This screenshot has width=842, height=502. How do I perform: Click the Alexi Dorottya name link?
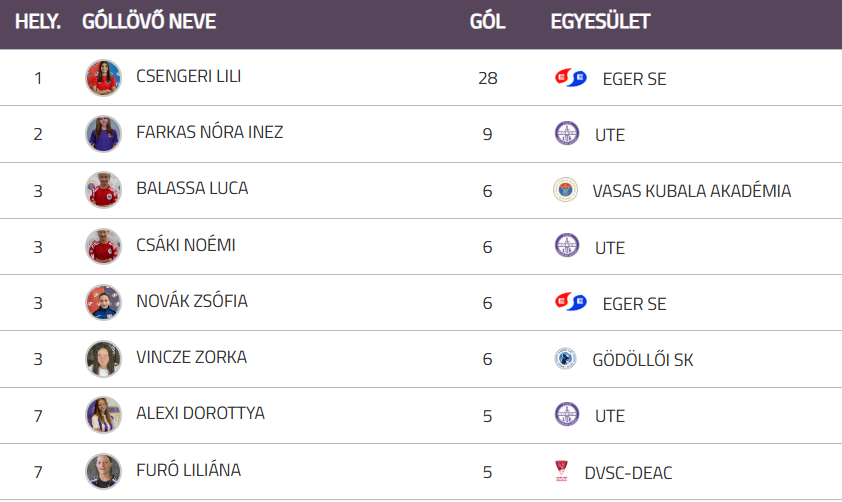point(200,413)
